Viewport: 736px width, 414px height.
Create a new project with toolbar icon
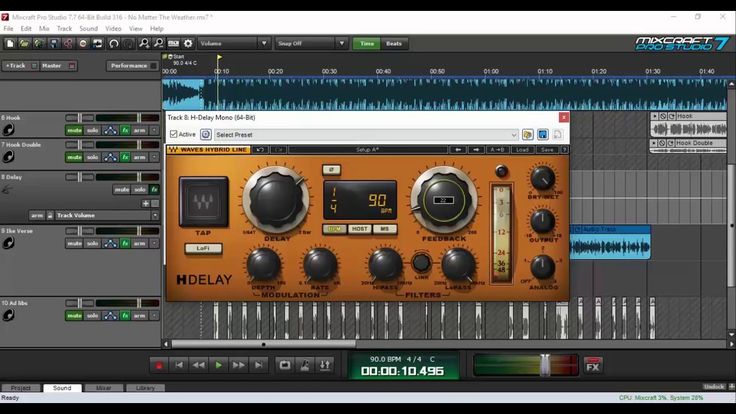pos(9,44)
